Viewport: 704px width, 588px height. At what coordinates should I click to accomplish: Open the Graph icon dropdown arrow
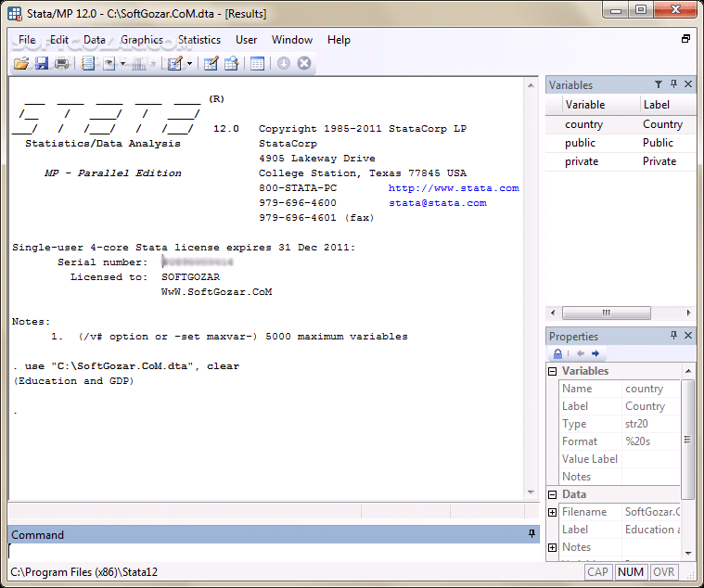pyautogui.click(x=153, y=63)
